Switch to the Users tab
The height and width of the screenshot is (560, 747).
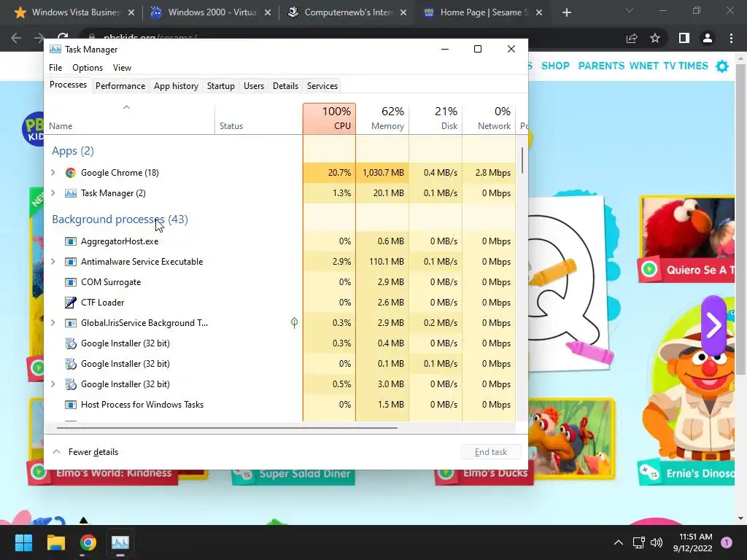pos(253,86)
